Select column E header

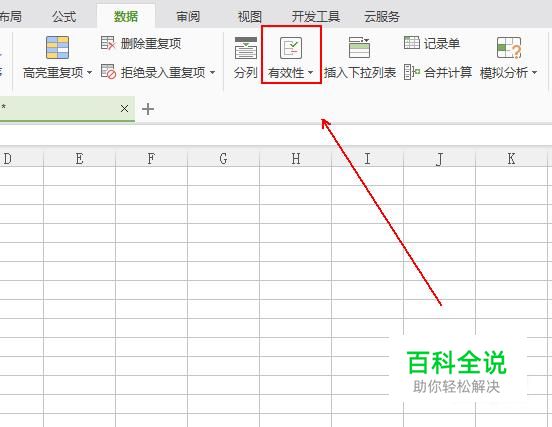pos(80,159)
